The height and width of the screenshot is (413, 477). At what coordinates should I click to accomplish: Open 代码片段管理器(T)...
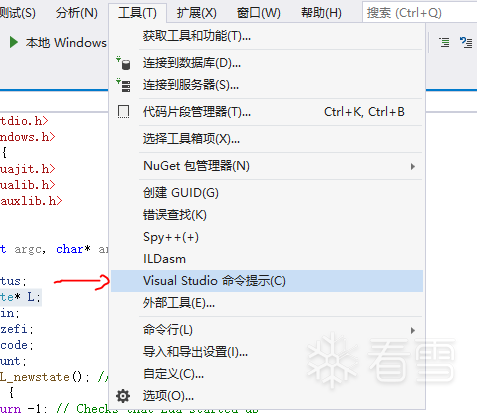[267, 112]
